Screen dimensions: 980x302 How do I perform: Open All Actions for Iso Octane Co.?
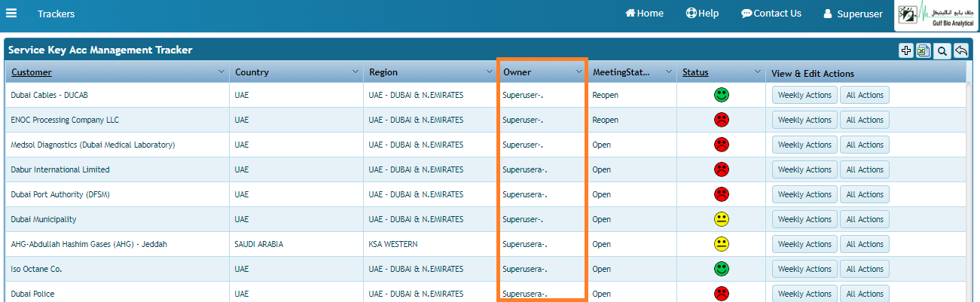click(x=865, y=269)
